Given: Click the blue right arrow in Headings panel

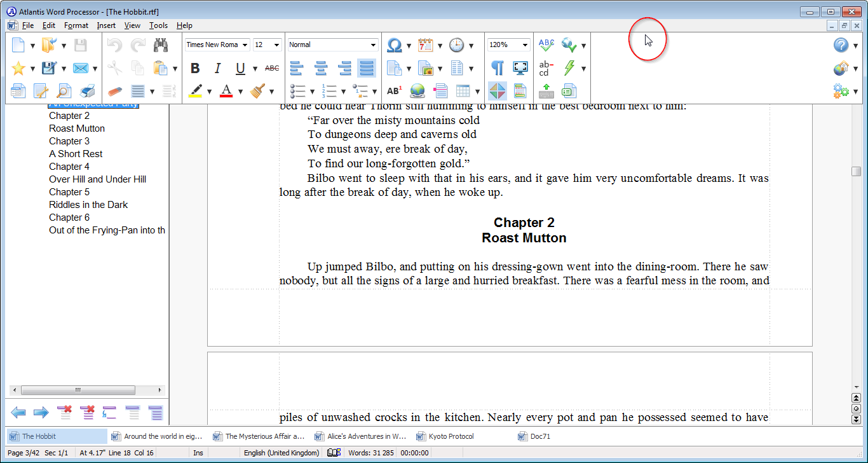Looking at the screenshot, I should tap(41, 413).
